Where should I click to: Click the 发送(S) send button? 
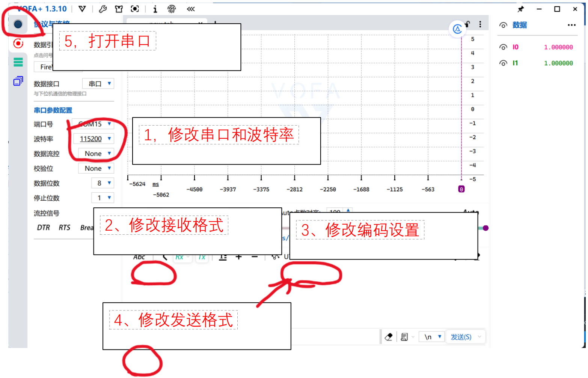click(461, 337)
